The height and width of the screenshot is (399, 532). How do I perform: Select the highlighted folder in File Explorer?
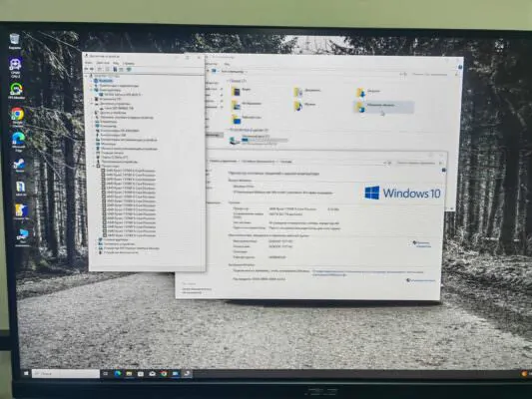(x=383, y=107)
